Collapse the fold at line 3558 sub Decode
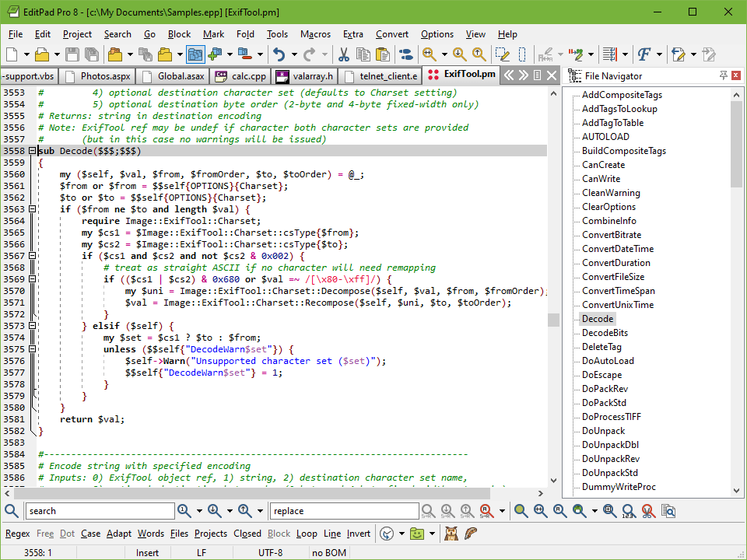The image size is (747, 560). pos(32,151)
